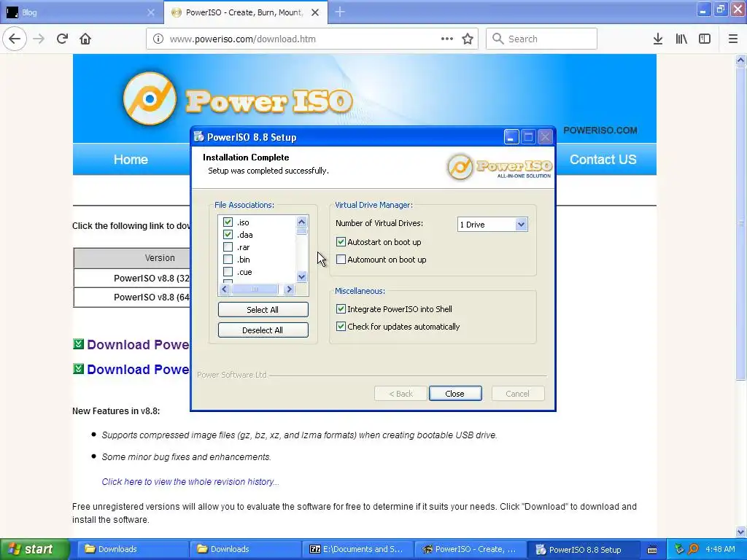Toggle the sidebar view icon

[705, 39]
